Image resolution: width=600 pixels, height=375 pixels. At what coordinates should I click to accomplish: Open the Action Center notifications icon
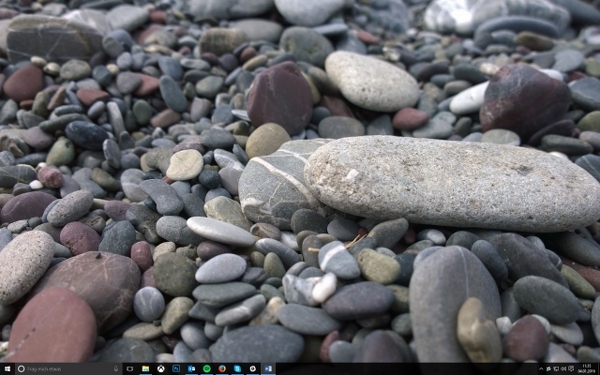pyautogui.click(x=571, y=369)
